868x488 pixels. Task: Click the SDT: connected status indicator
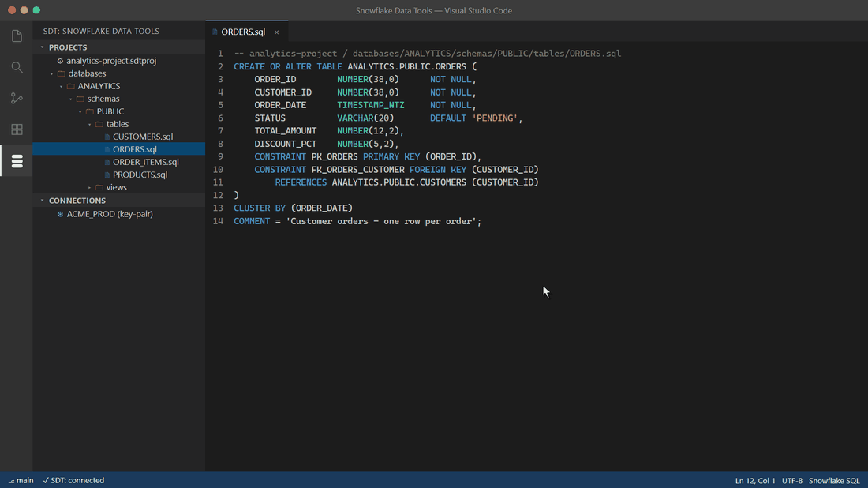coord(73,481)
